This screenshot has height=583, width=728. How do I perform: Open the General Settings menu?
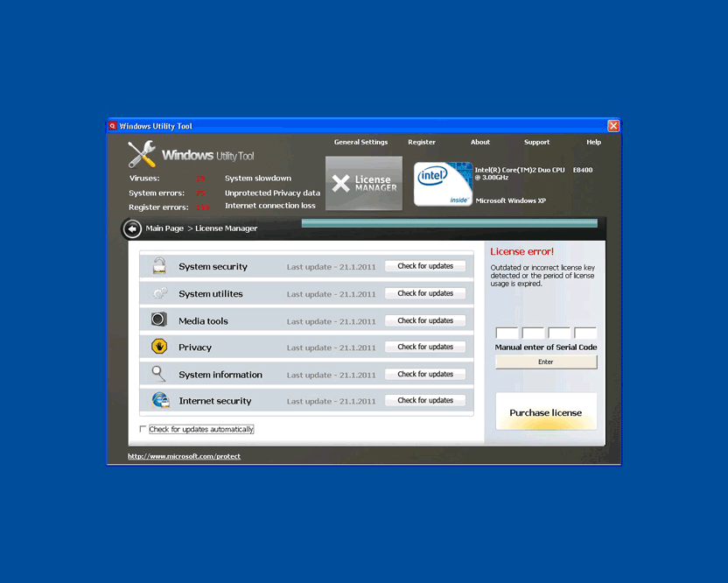360,142
